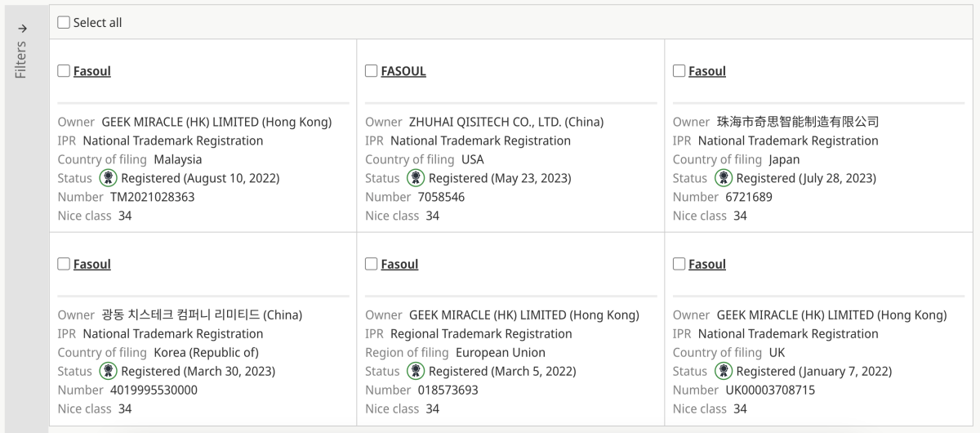980x433 pixels.
Task: Check the USA FASOUL trademark checkbox
Action: (371, 71)
